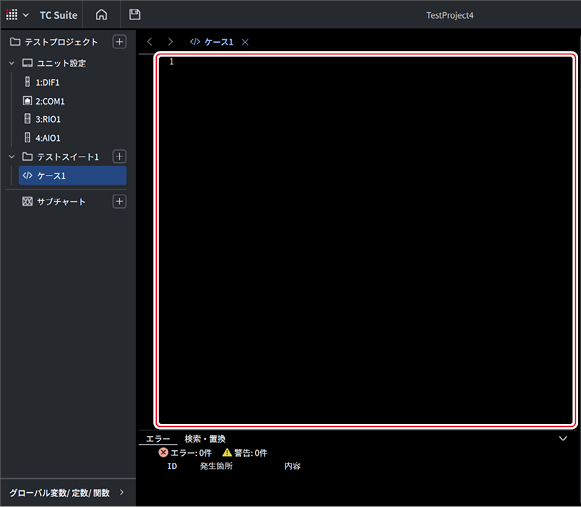Save the project with floppy disk icon

coord(135,15)
